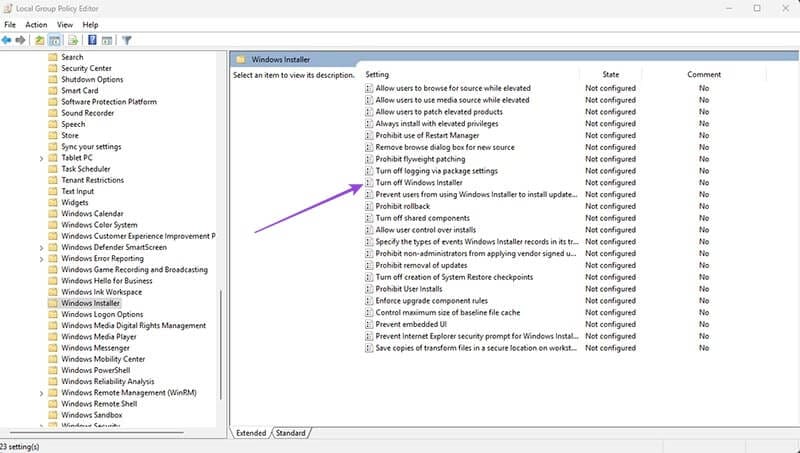Toggle Show/Hide Console Tree toolbar icon

tap(55, 40)
